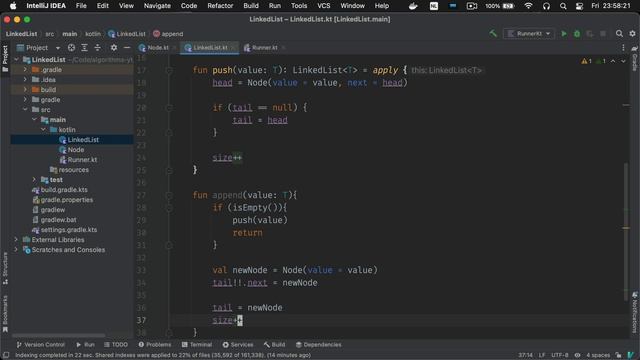
Task: Open the Terminal tool window
Action: [x=197, y=345]
